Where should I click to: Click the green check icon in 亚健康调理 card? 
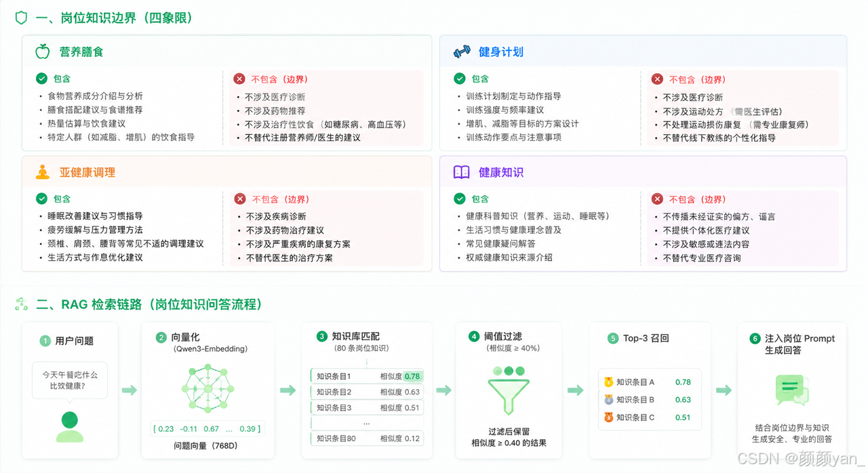[x=41, y=199]
